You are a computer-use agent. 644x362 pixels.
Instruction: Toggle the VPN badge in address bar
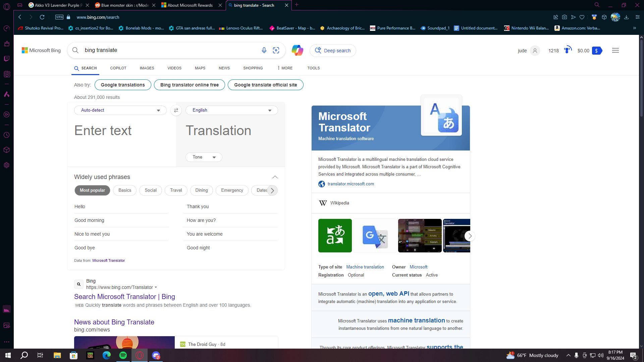[59, 17]
